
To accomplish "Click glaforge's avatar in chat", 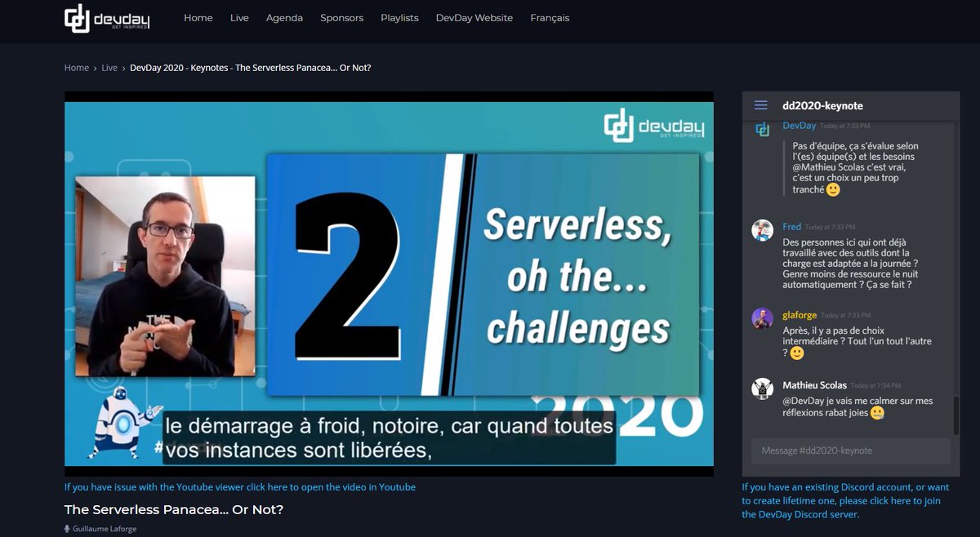I will point(762,318).
